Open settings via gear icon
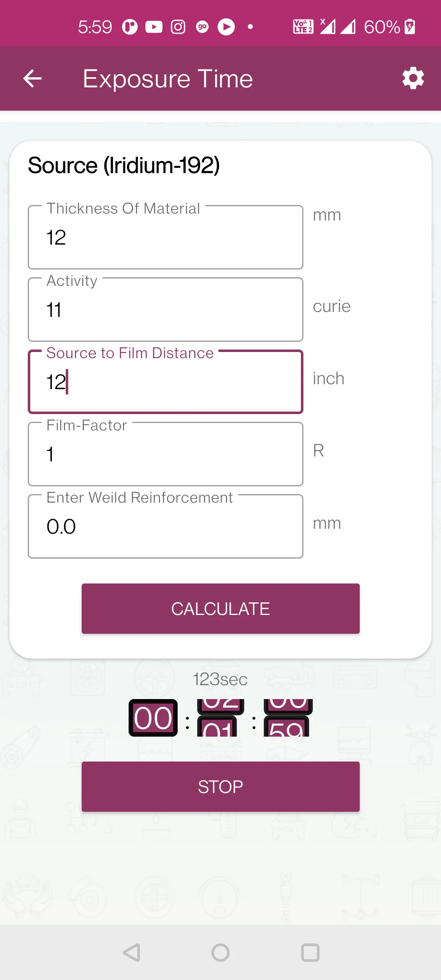Image resolution: width=441 pixels, height=980 pixels. [x=413, y=78]
